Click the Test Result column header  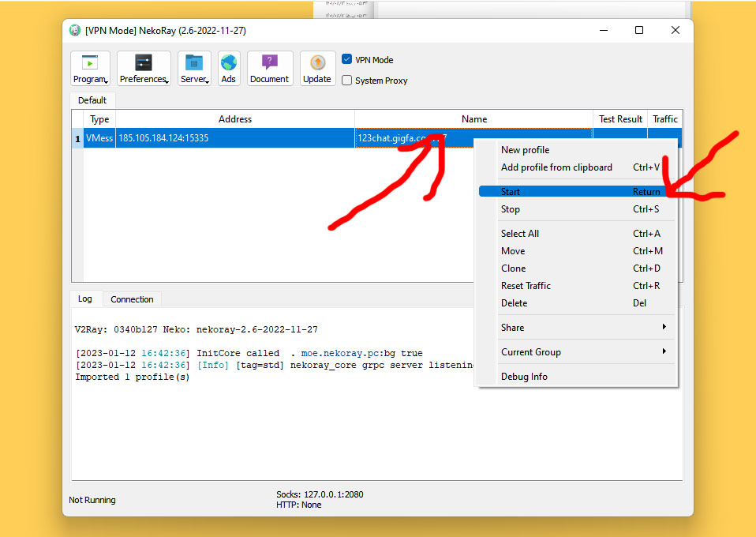tap(620, 119)
